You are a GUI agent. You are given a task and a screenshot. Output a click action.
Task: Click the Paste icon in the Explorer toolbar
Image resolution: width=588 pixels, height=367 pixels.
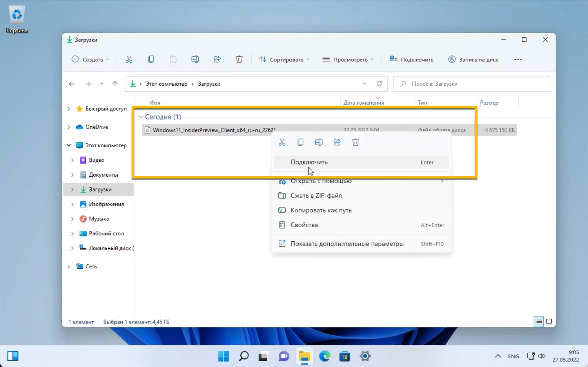(173, 60)
